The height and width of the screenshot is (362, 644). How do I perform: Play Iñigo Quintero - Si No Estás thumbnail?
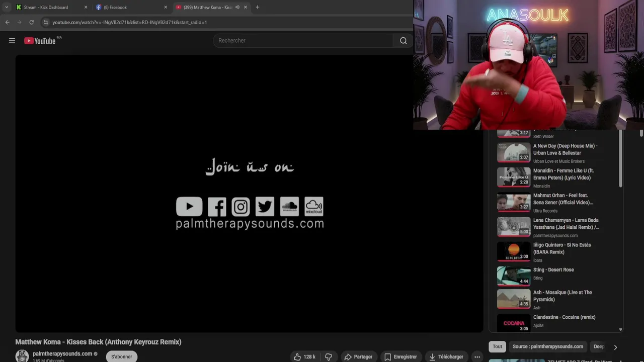(x=514, y=252)
